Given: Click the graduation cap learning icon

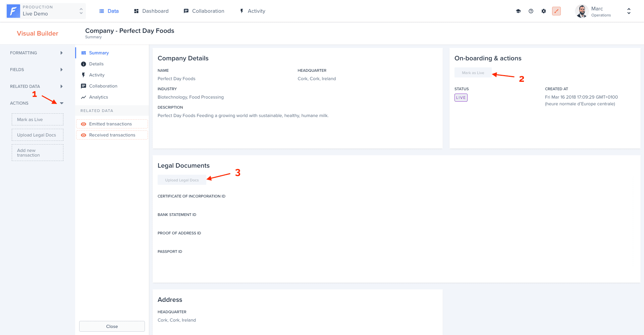Looking at the screenshot, I should coord(518,11).
